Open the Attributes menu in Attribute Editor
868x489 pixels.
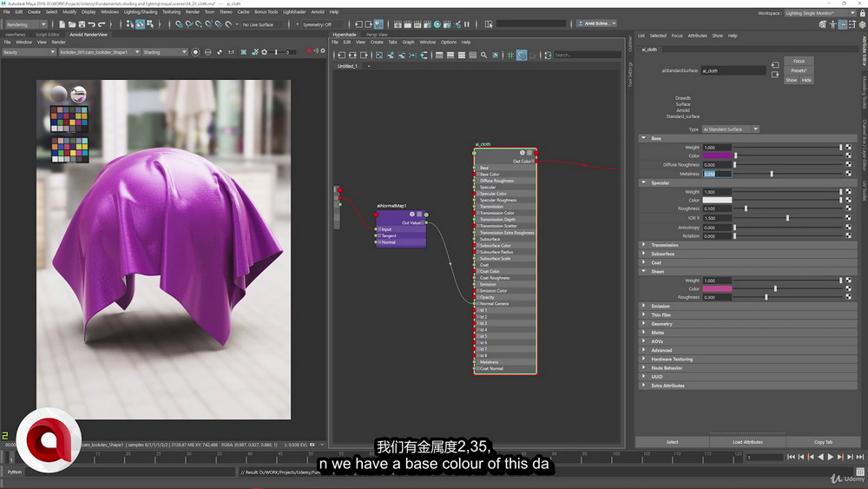pyautogui.click(x=698, y=36)
